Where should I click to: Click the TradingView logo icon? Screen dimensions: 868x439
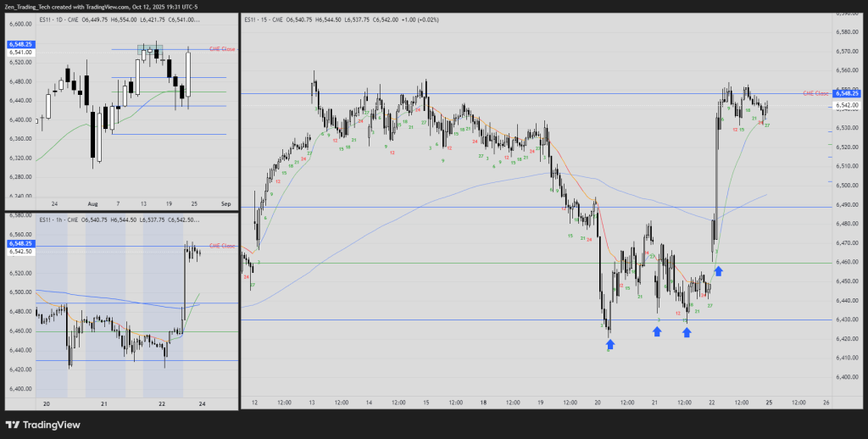click(14, 425)
